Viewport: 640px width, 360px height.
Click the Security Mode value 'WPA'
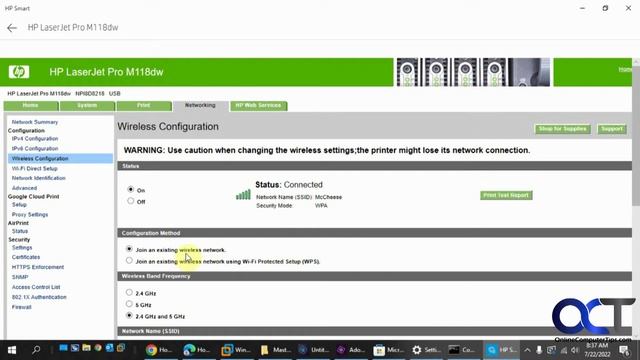click(321, 206)
